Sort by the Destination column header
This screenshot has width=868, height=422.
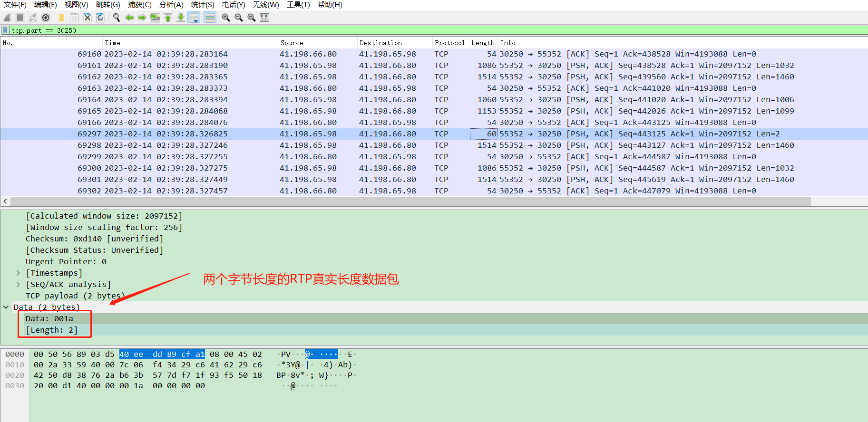pyautogui.click(x=395, y=43)
